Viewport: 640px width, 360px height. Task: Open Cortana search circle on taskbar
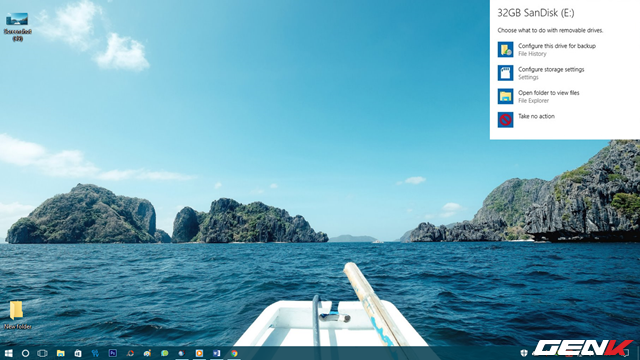25,353
